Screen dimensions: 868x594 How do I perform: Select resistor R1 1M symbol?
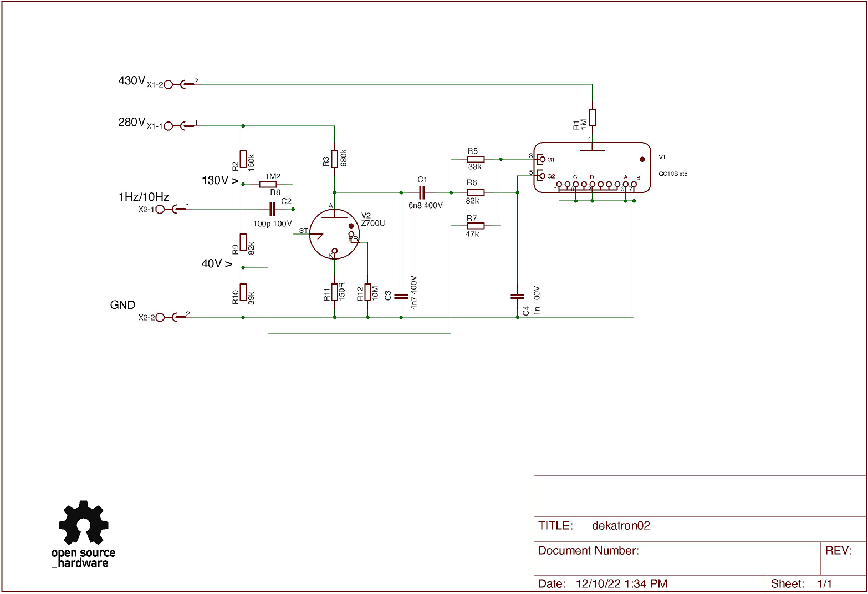pyautogui.click(x=592, y=118)
